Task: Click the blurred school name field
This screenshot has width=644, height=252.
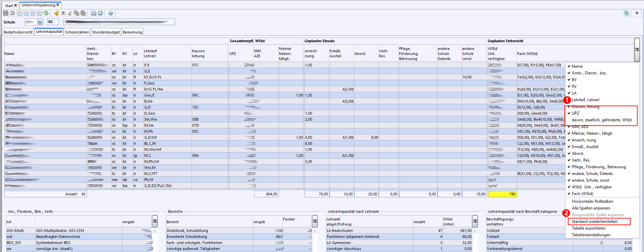Action: 119,22
